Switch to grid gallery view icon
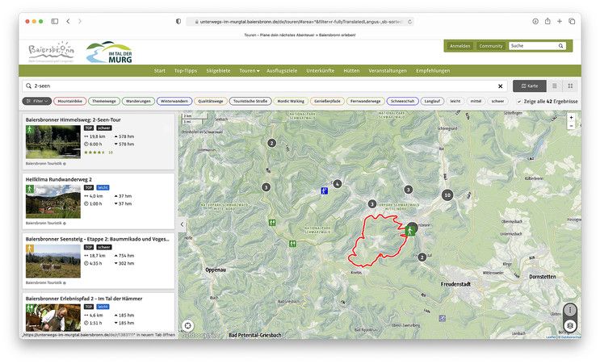This screenshot has height=364, width=600. pos(570,86)
